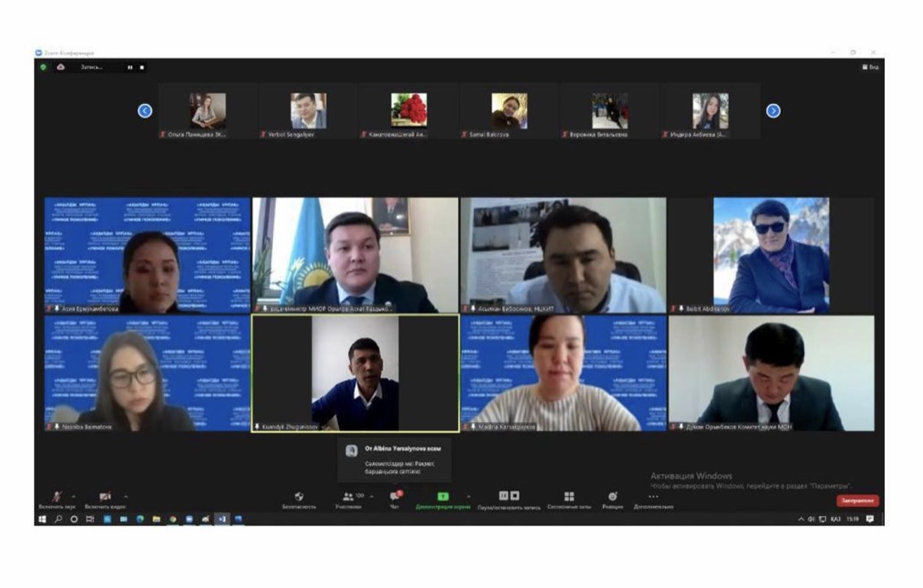Open the More options ellipsis
Image resolution: width=923 pixels, height=588 pixels.
tap(653, 497)
